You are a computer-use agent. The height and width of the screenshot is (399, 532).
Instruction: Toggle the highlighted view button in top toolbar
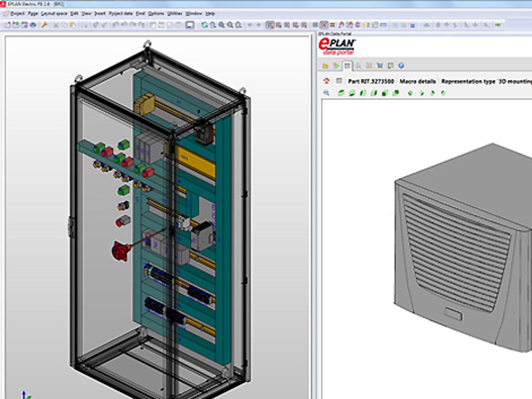tap(324, 25)
